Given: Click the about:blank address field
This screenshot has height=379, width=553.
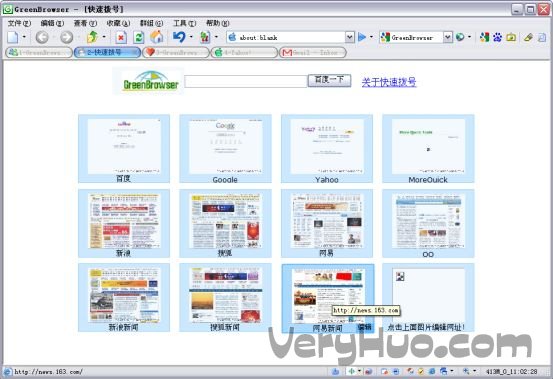Looking at the screenshot, I should click(291, 37).
